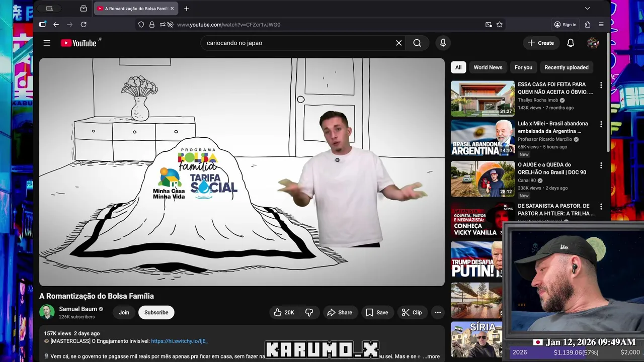Viewport: 644px width, 362px height.
Task: Click the browser back arrow
Action: coord(56,25)
